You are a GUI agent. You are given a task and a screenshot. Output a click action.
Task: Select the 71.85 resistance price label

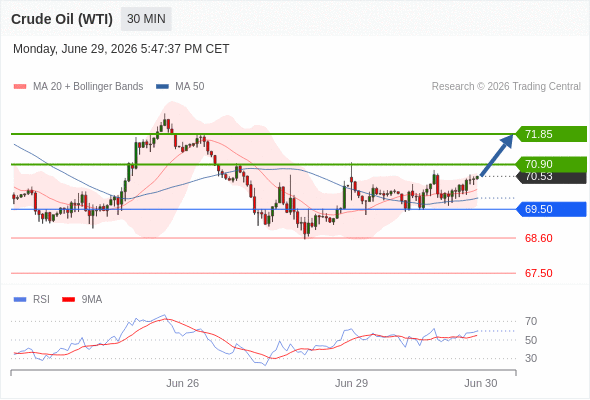click(x=551, y=134)
